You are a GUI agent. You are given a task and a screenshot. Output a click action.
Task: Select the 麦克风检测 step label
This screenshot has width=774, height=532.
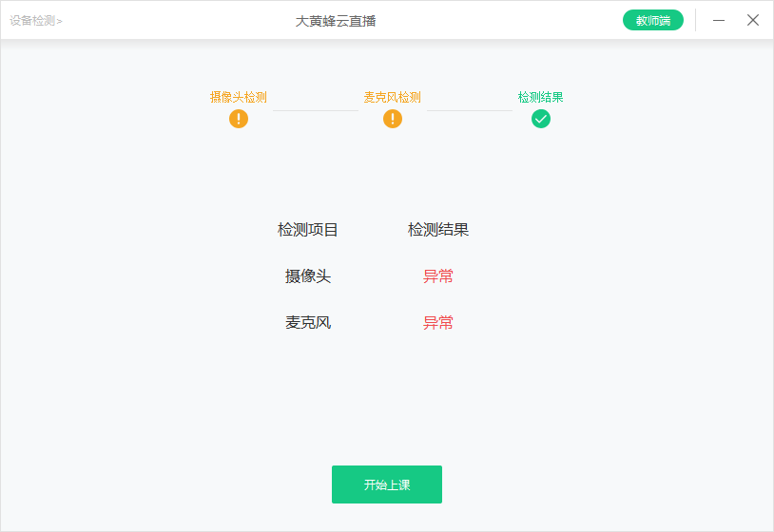393,97
